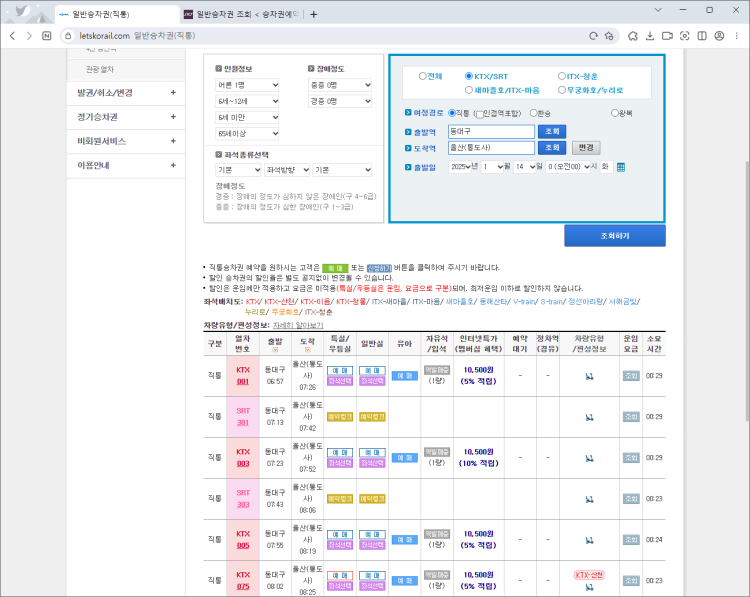View carriage info icon for KTX 001

tap(589, 376)
